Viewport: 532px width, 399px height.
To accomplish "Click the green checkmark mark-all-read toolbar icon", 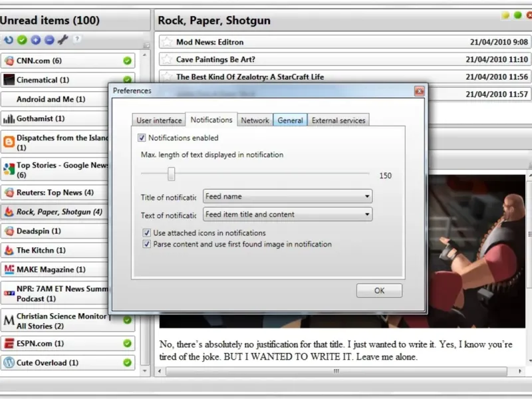I will point(22,40).
